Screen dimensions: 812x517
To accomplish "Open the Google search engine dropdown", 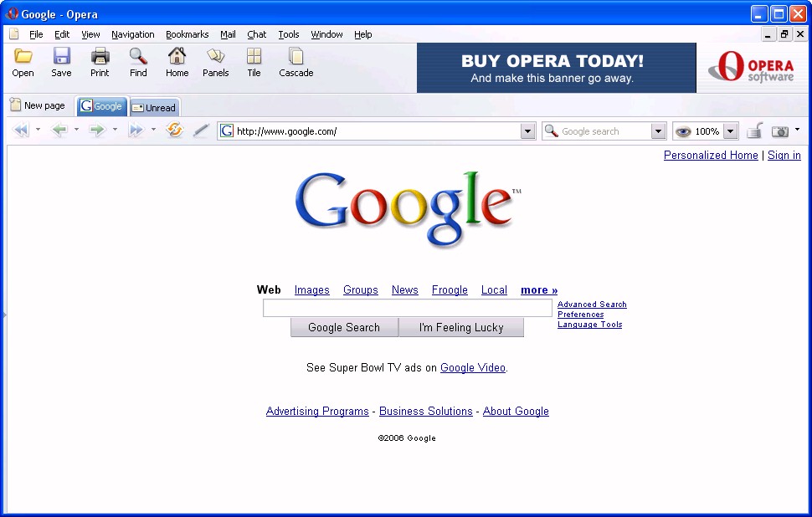I will coord(658,131).
